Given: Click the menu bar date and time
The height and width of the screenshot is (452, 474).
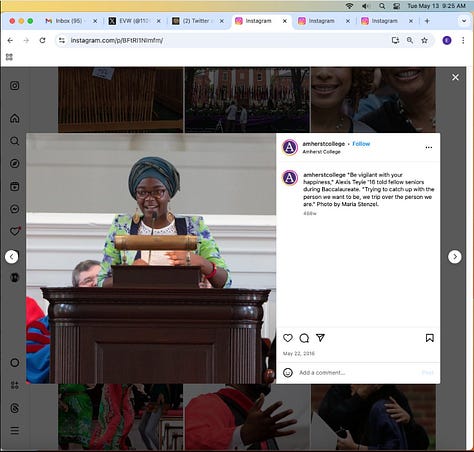Looking at the screenshot, I should 436,6.
